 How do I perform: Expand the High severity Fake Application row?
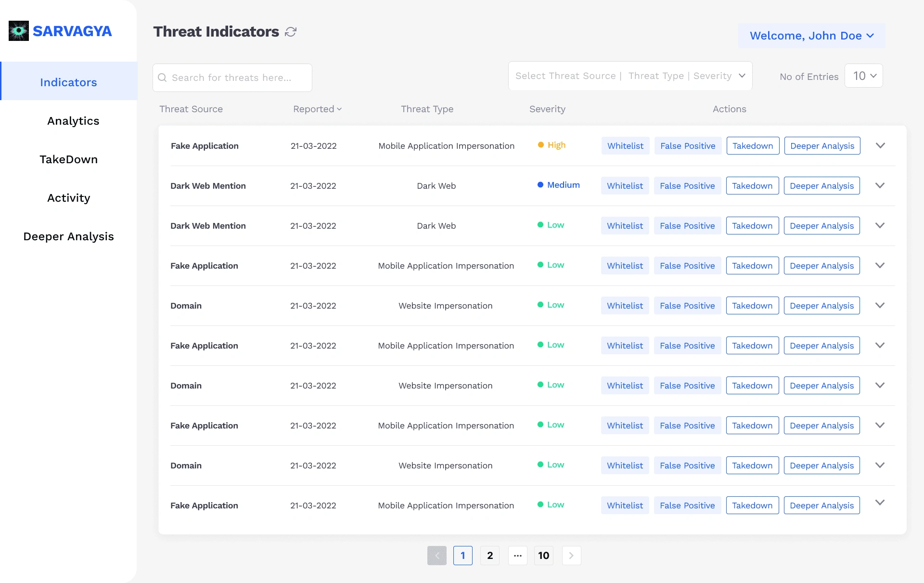(x=880, y=145)
